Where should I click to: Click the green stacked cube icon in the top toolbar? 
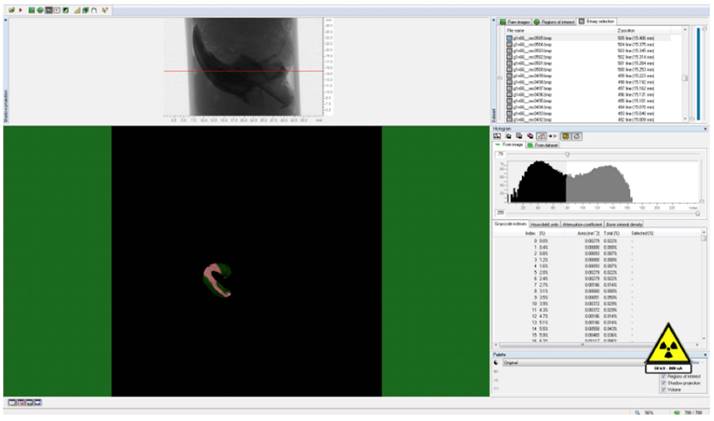pos(85,10)
